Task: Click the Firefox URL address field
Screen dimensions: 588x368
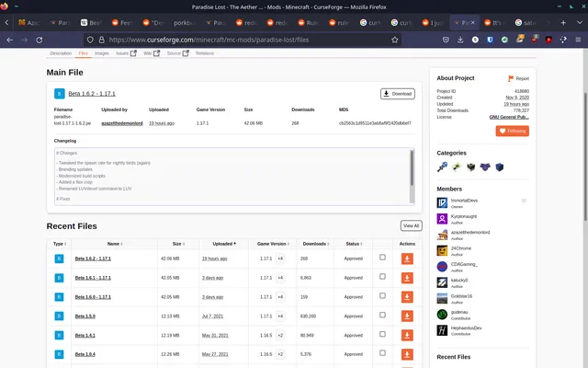Action: pyautogui.click(x=242, y=40)
